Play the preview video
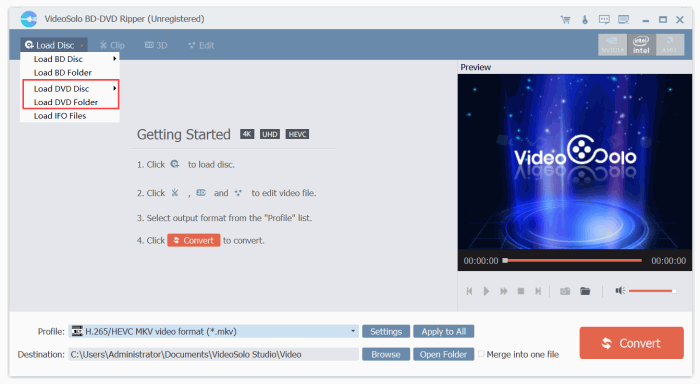700x384 pixels. tap(486, 291)
